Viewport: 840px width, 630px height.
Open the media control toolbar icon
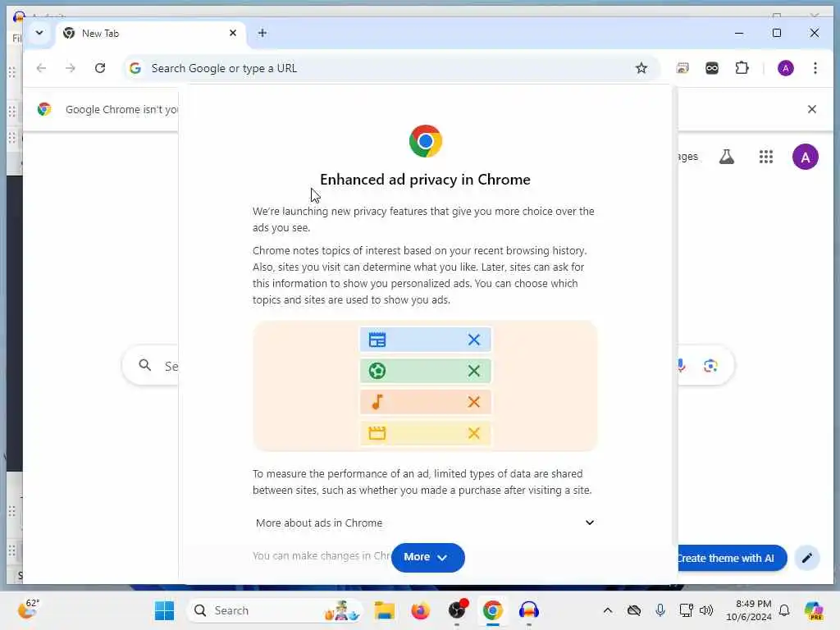coord(682,68)
